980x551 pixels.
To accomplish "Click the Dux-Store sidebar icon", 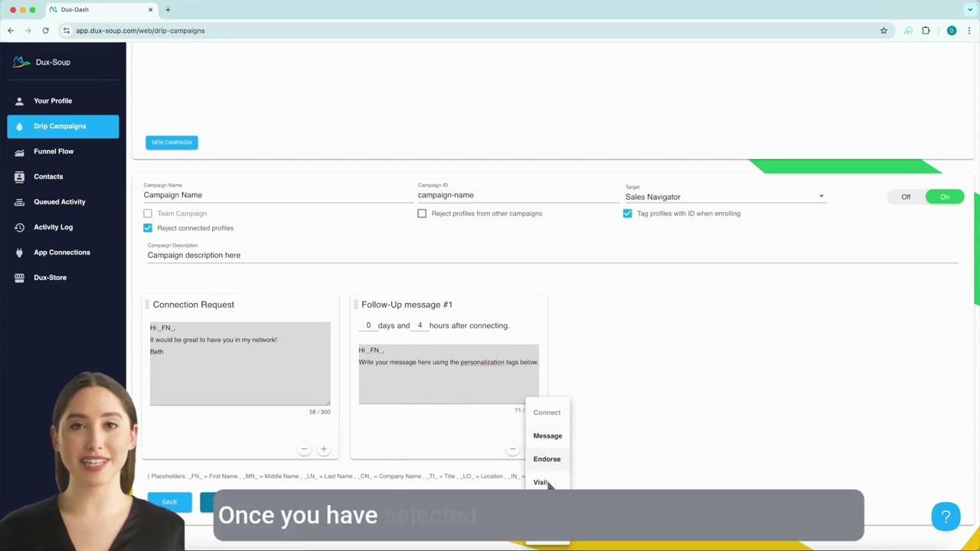I will 20,278.
